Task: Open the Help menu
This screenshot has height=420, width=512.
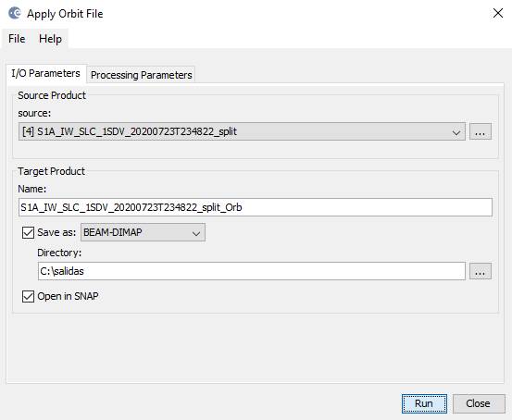Action: click(x=50, y=39)
